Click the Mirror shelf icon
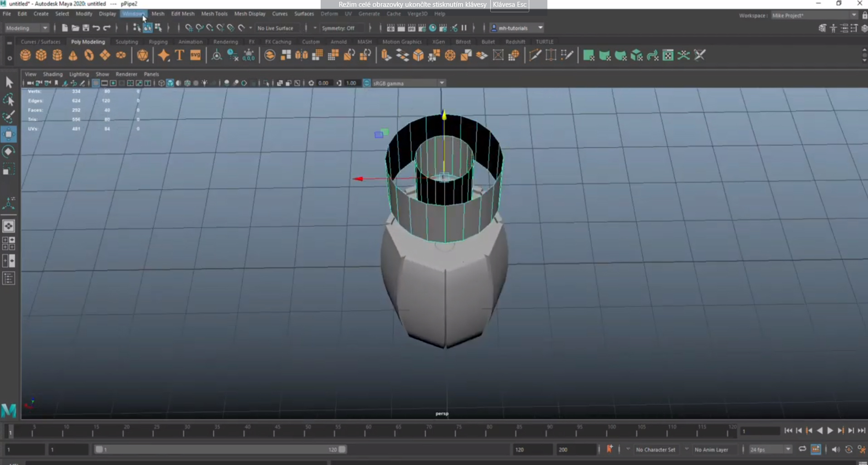The image size is (868, 465). point(302,55)
